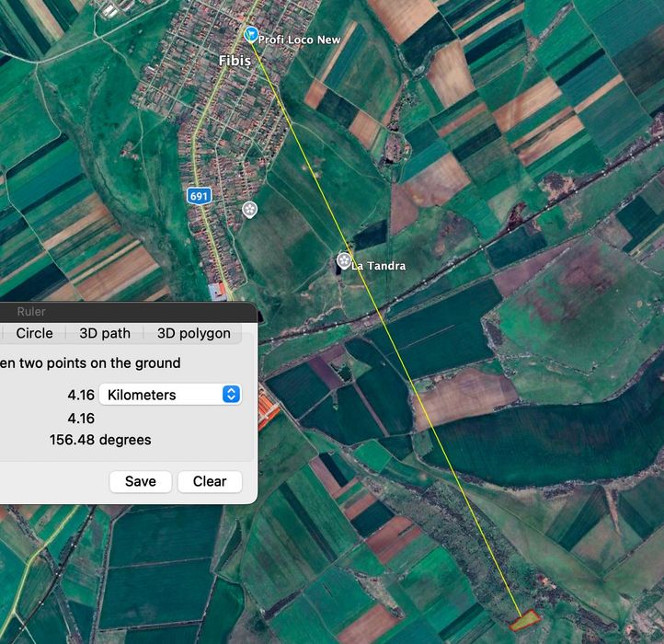664x644 pixels.
Task: Click the La Tandra label
Action: pos(379,266)
